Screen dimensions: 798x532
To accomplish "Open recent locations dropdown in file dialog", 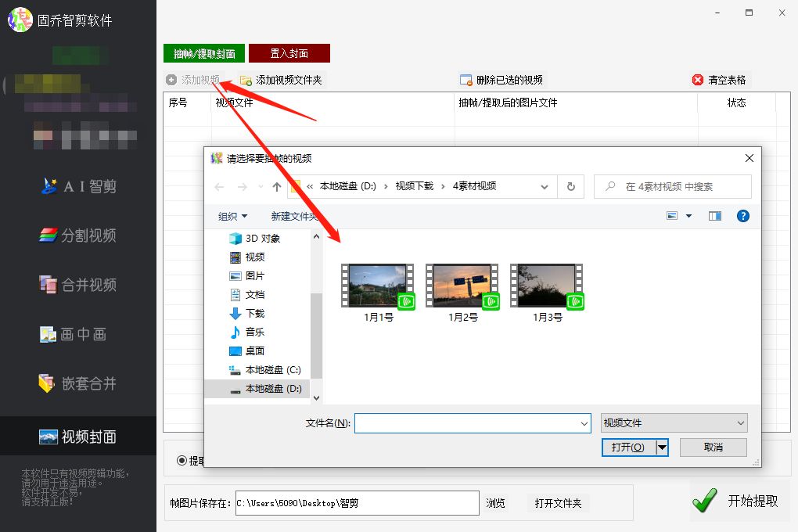I will pyautogui.click(x=261, y=187).
